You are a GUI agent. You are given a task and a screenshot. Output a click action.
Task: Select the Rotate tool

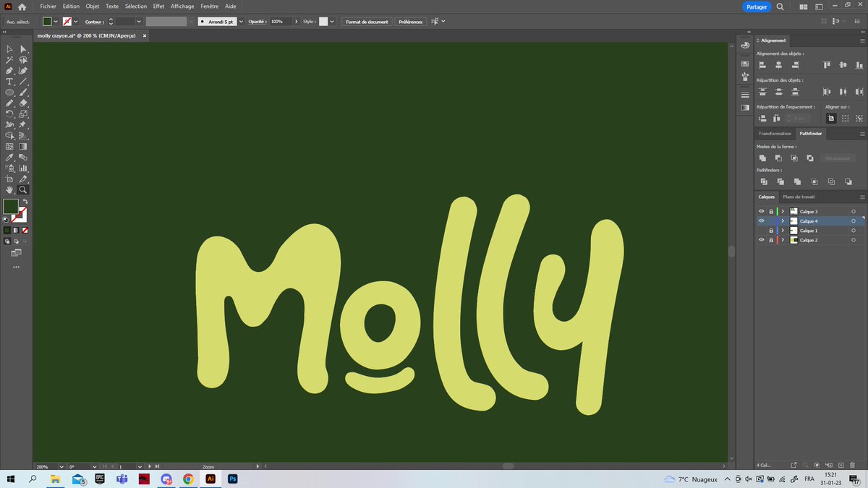coord(9,114)
